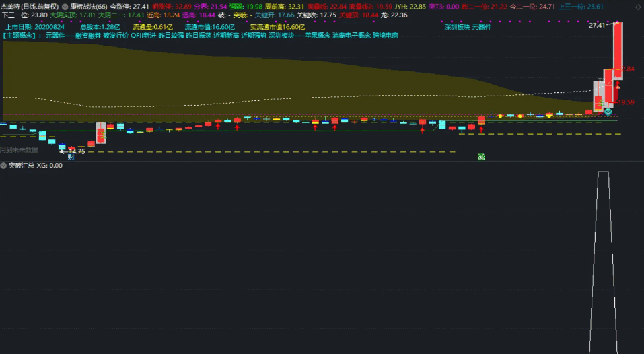Viewport: 644px width, 354px height.
Task: Click the 分界: 21.54 value
Action: (210, 7)
